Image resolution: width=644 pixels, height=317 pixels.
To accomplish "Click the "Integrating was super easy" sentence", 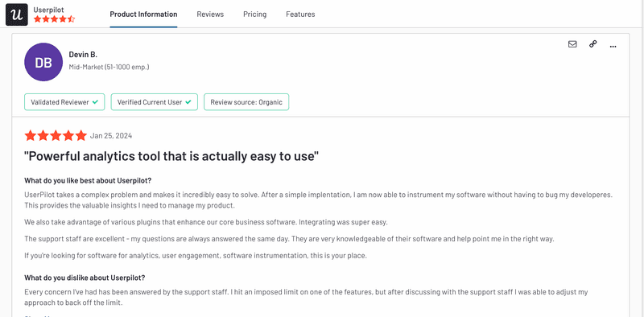I will point(343,222).
